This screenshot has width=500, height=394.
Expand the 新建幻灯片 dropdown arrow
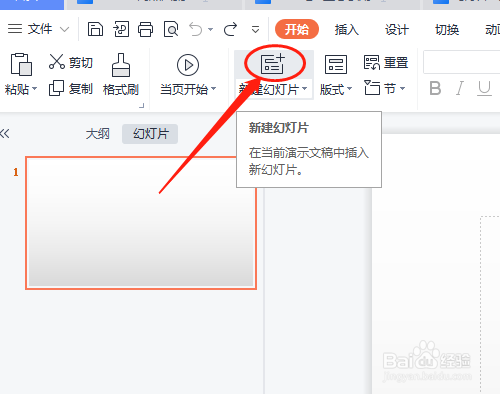pos(304,89)
